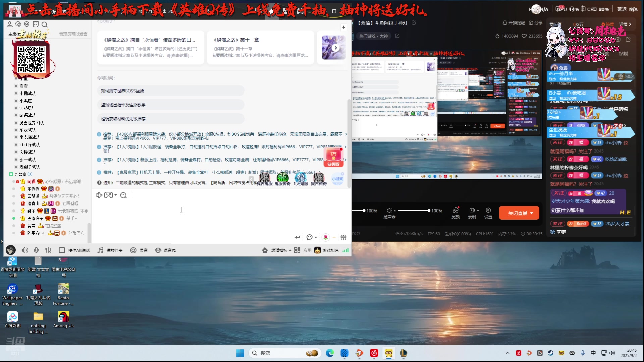Open the user avatar at YY bottom bar
The height and width of the screenshot is (362, 644).
click(x=11, y=250)
